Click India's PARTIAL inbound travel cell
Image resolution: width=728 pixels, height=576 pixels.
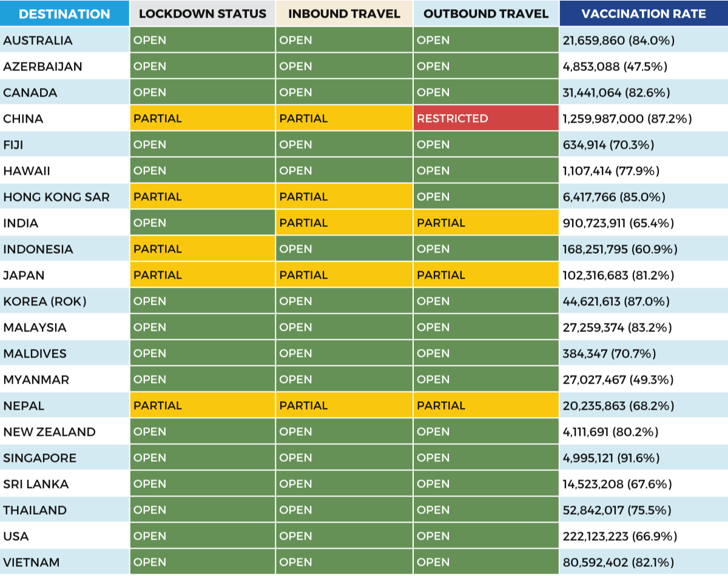(x=345, y=223)
